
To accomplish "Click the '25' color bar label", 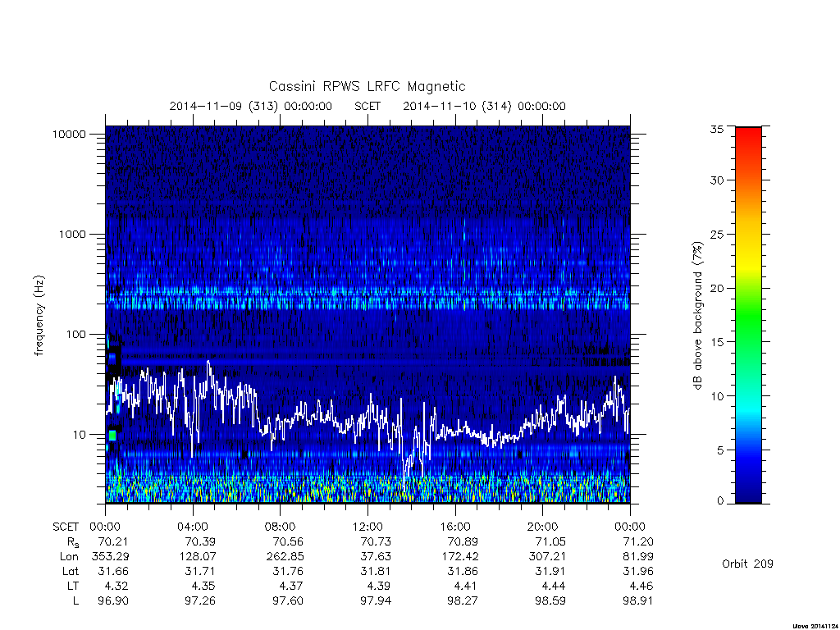I will [x=717, y=234].
